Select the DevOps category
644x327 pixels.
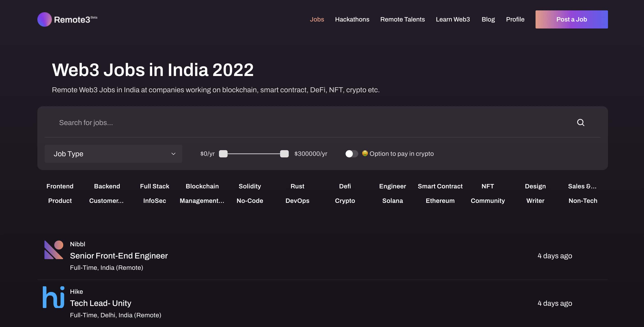(x=297, y=201)
